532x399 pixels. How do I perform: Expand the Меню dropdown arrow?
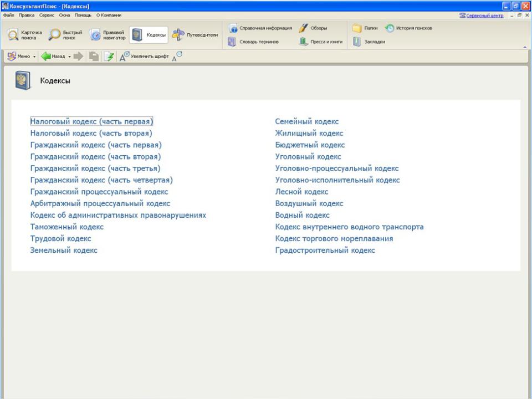[34, 57]
